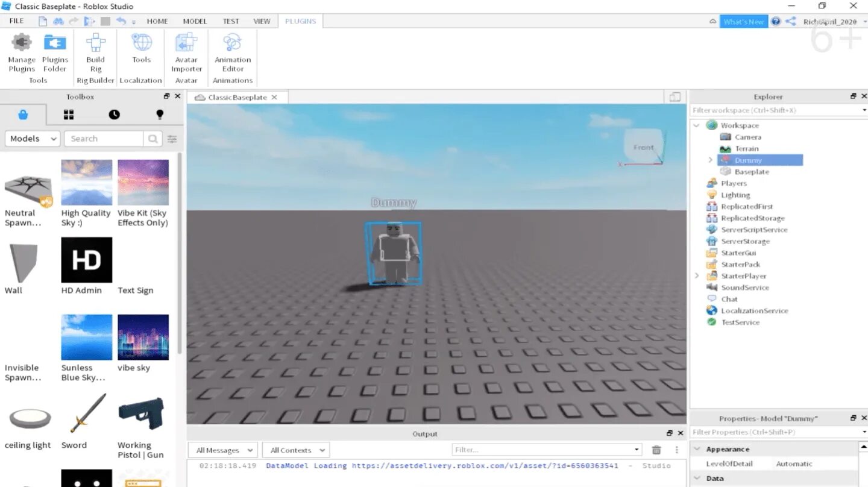Select Baseplate in the Explorer
This screenshot has height=487, width=868.
pyautogui.click(x=752, y=172)
